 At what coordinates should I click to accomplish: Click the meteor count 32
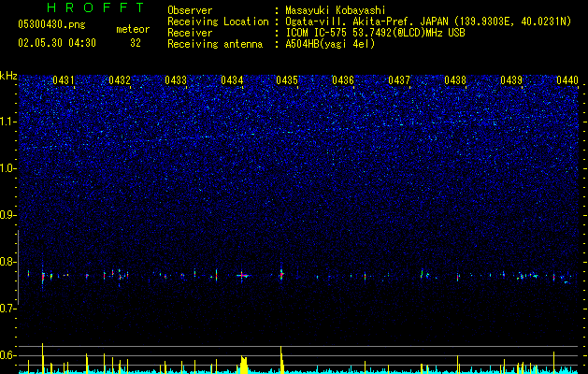pyautogui.click(x=136, y=43)
